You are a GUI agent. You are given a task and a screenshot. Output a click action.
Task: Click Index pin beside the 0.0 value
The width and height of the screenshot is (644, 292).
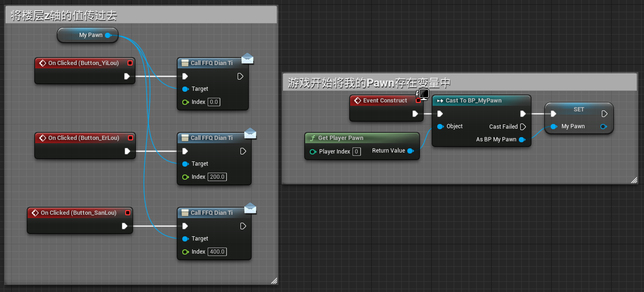185,102
